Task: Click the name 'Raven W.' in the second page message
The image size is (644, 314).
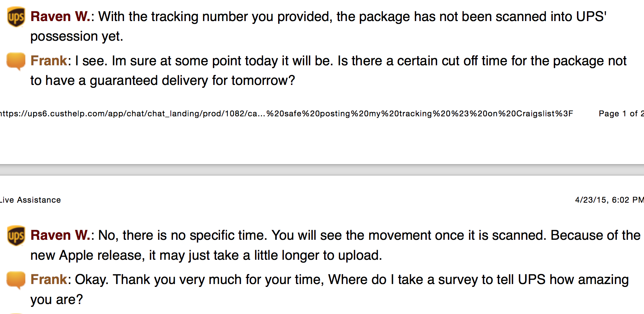Action: (x=61, y=235)
